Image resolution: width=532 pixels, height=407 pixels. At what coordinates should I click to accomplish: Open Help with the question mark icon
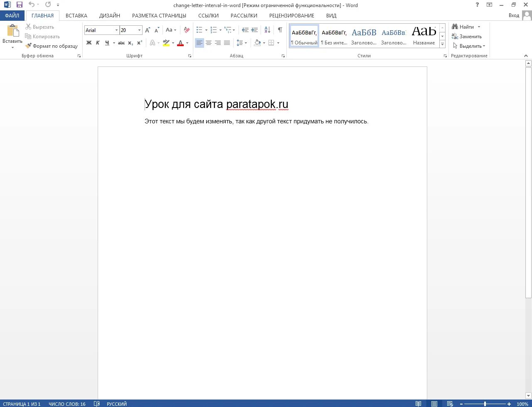(x=477, y=5)
